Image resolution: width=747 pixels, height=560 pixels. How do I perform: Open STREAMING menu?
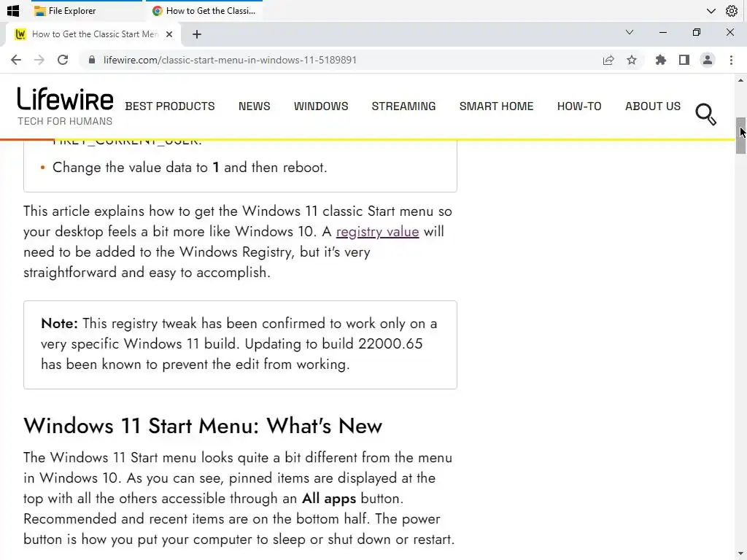point(403,106)
